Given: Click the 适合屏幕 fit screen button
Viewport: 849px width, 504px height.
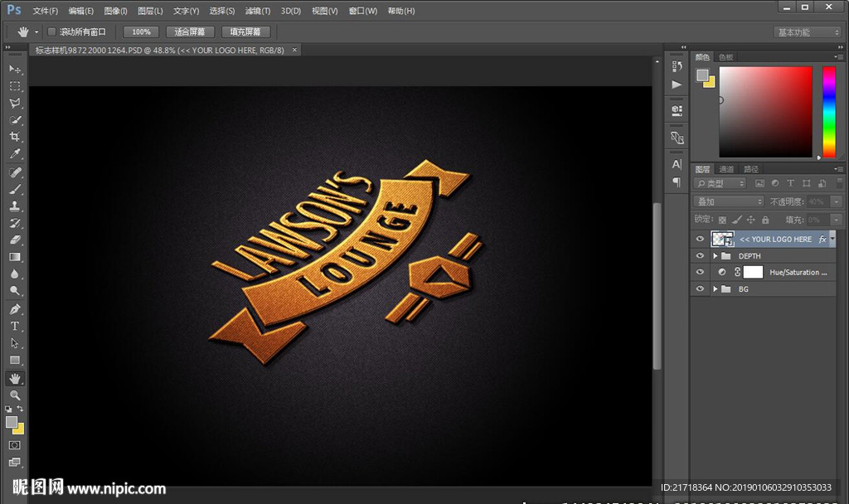Looking at the screenshot, I should [190, 32].
